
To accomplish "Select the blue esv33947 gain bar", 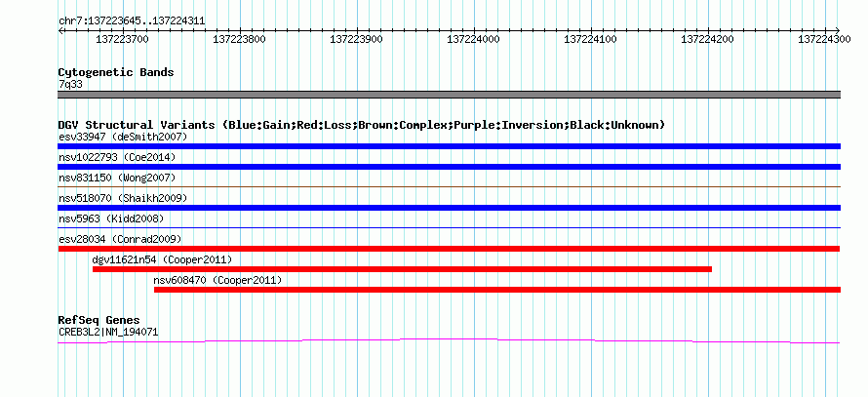I will pos(449,146).
